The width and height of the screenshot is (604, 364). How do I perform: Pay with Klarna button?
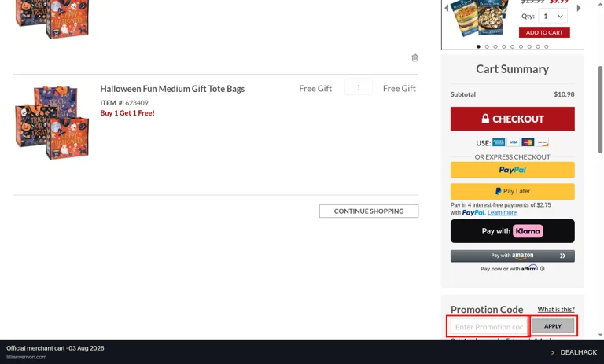click(512, 231)
